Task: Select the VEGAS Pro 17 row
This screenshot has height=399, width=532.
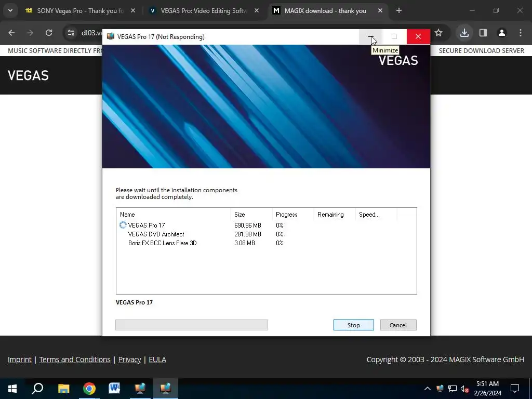Action: pos(267,225)
